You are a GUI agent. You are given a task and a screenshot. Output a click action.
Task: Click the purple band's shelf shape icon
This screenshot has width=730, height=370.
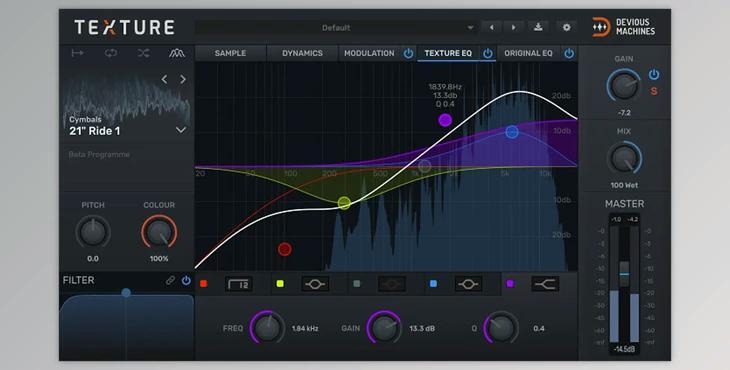[545, 284]
